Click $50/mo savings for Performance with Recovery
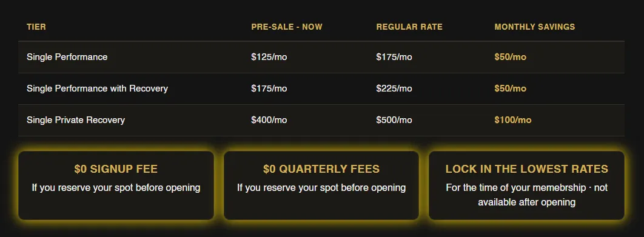The width and height of the screenshot is (644, 237). coord(510,88)
